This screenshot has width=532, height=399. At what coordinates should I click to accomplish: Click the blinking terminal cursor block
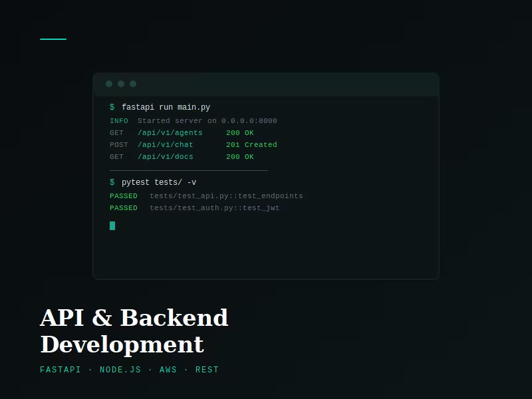point(112,226)
